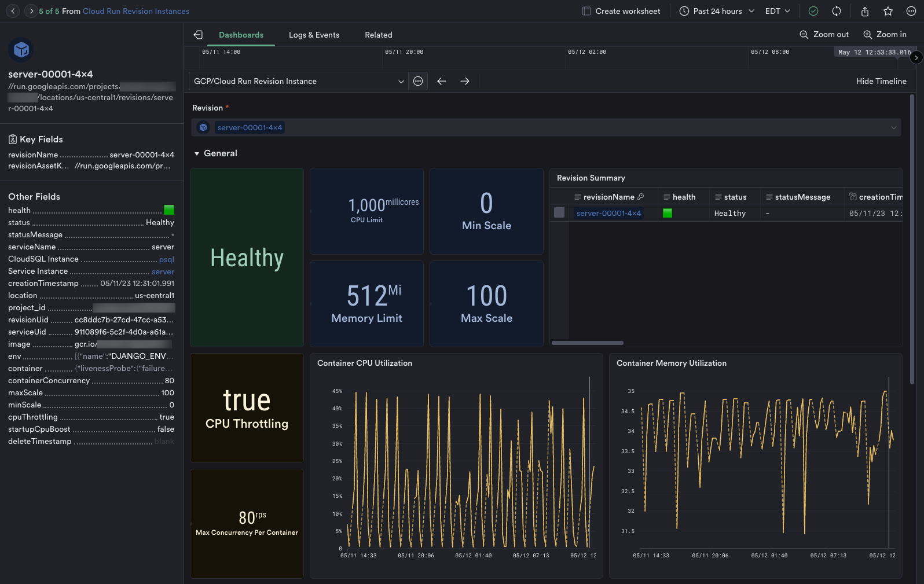Screen dimensions: 924x584
Task: Open dashboard options ellipsis menu
Action: 418,81
